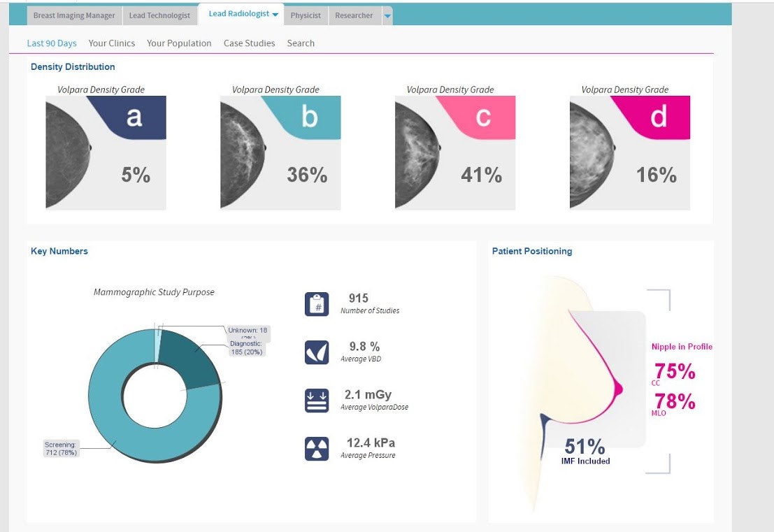
Task: Select the Volpara Density Grade d badge
Action: (659, 117)
